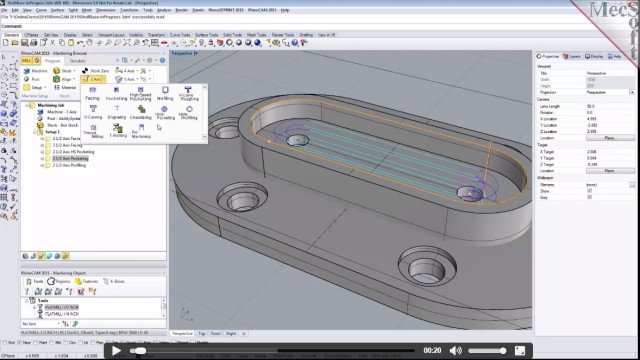Image resolution: width=640 pixels, height=360 pixels.
Task: Choose High Speed Pocketing operation
Action: pos(140,93)
